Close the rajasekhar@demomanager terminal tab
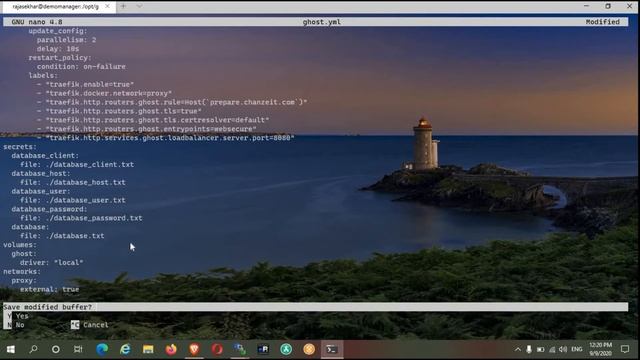 107,7
